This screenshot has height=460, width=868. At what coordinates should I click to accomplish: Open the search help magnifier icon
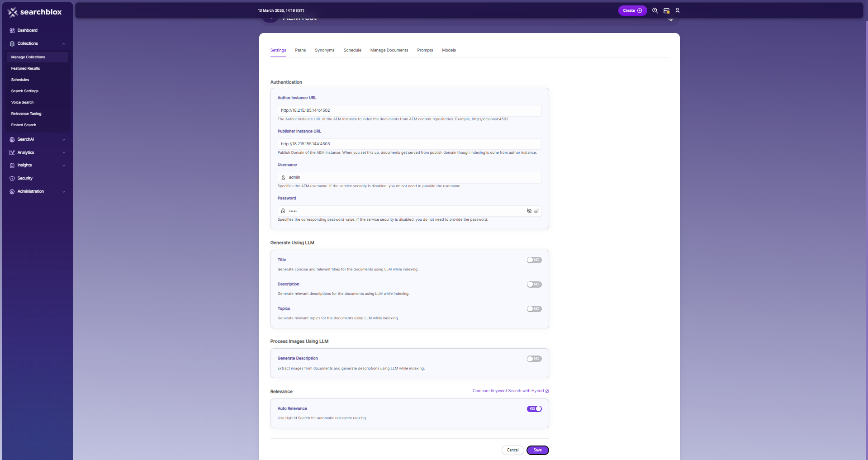tap(655, 10)
